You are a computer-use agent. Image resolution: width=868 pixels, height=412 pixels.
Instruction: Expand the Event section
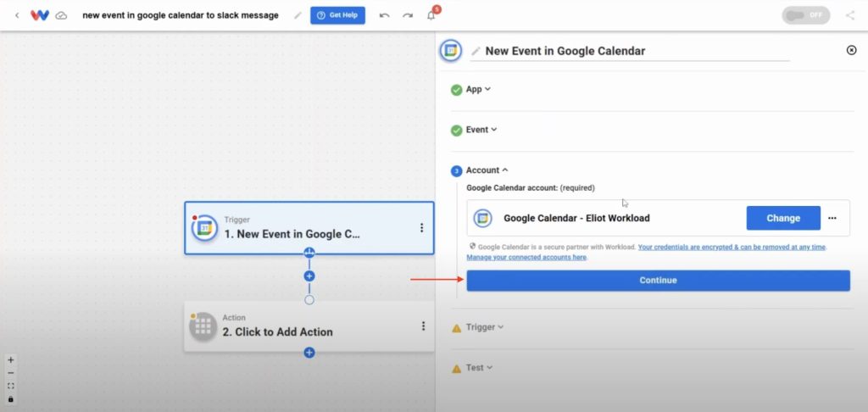coord(481,130)
